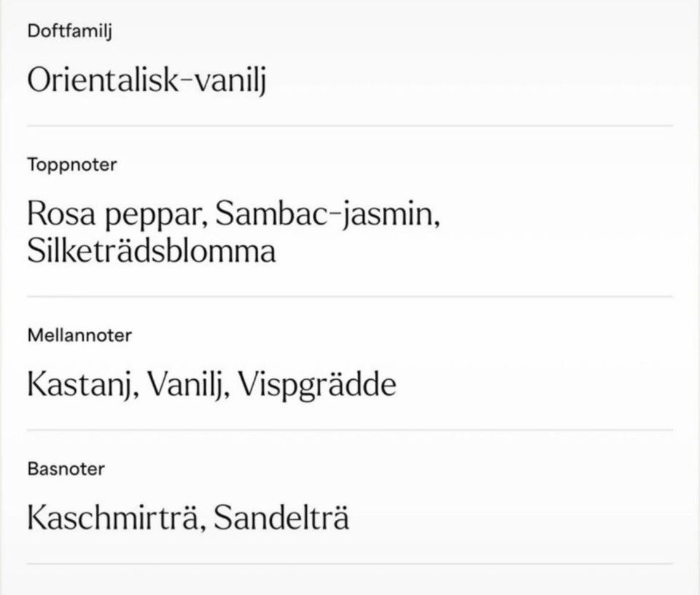This screenshot has height=595, width=700.
Task: Click the divider line below Silketrädsblomma
Action: [x=350, y=297]
